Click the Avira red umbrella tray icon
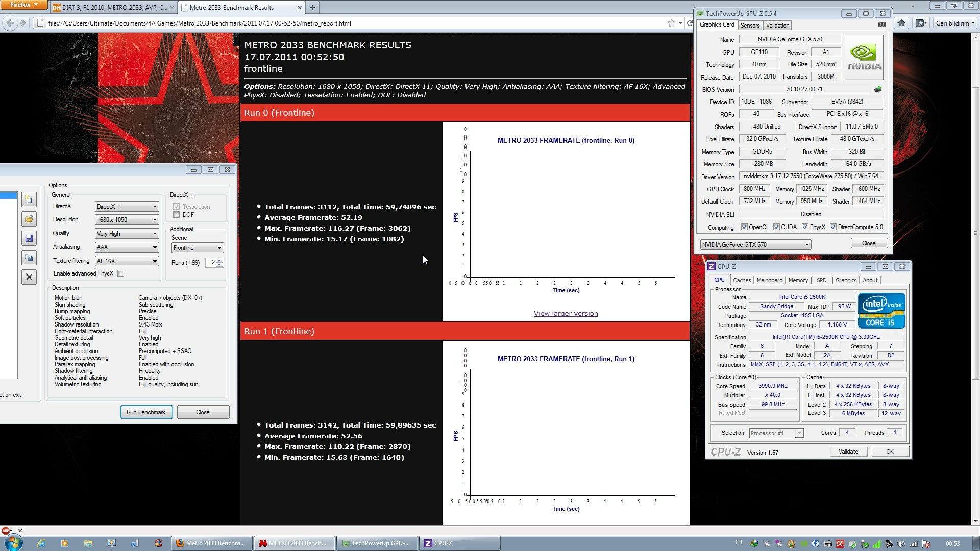Image resolution: width=980 pixels, height=551 pixels. coord(840,544)
